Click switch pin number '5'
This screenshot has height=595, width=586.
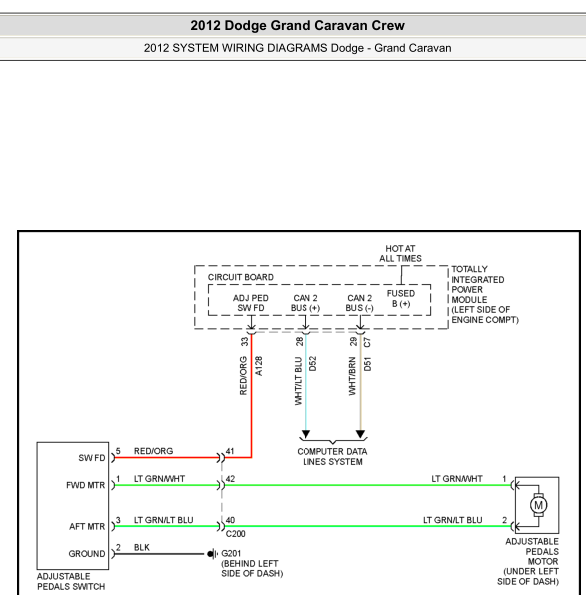pyautogui.click(x=118, y=451)
